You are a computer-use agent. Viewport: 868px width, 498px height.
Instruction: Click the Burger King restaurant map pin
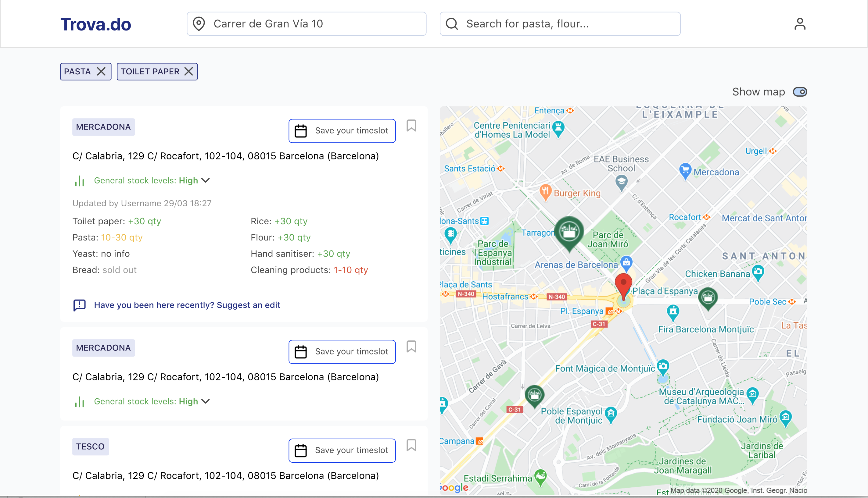545,193
